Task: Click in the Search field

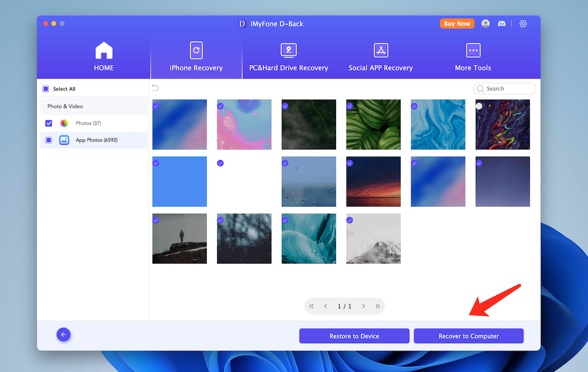Action: click(x=505, y=89)
